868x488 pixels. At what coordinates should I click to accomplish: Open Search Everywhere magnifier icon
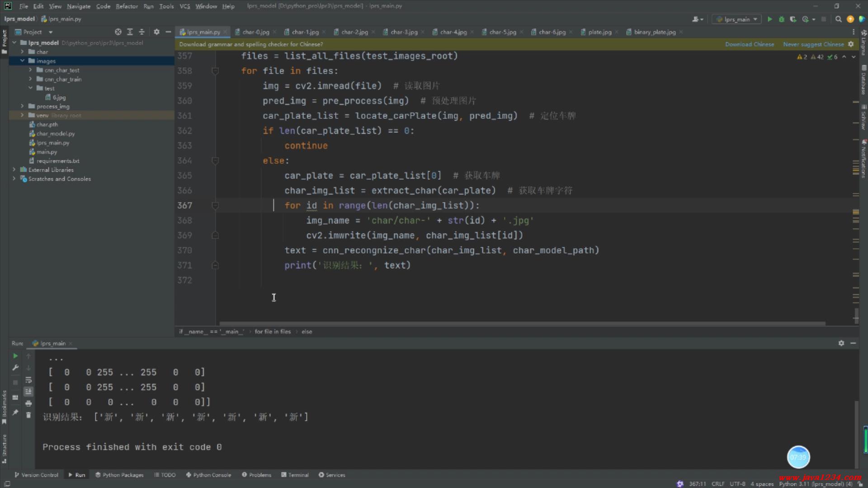click(x=838, y=19)
